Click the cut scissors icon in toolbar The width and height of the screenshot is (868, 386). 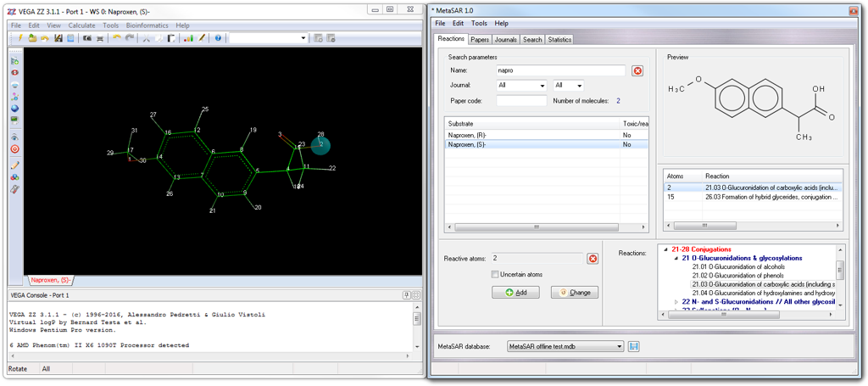click(x=146, y=38)
